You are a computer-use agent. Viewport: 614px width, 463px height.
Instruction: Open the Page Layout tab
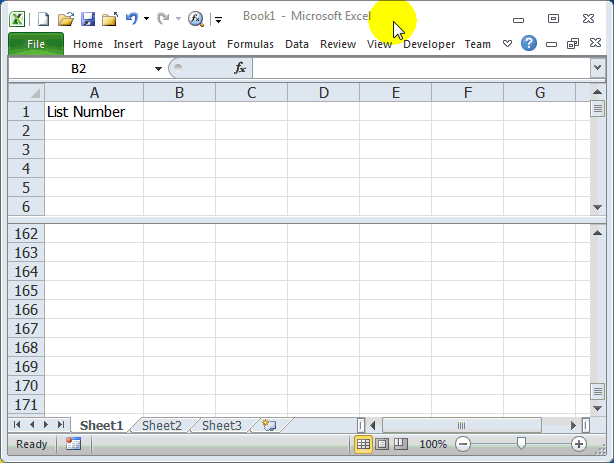185,44
